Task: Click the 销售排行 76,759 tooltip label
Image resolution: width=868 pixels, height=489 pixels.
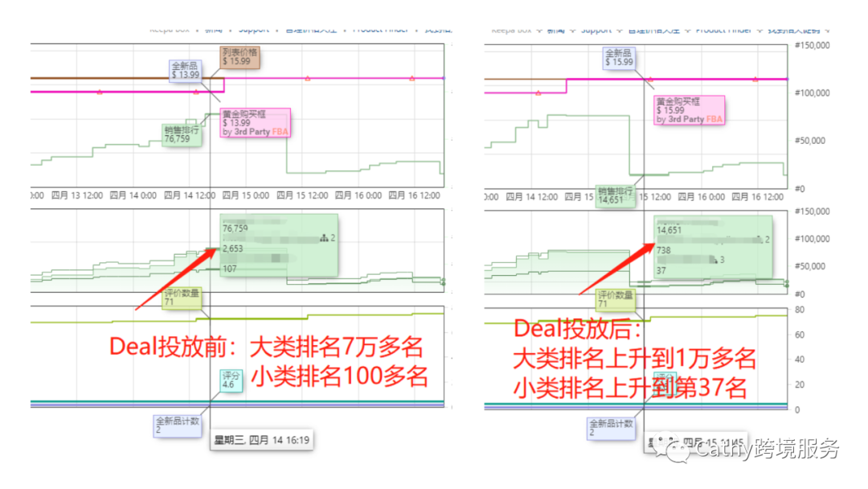Action: pyautogui.click(x=182, y=134)
